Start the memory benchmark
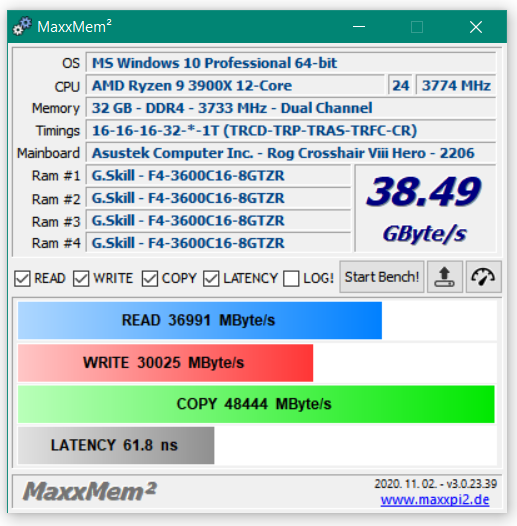The height and width of the screenshot is (526, 517). pos(382,277)
